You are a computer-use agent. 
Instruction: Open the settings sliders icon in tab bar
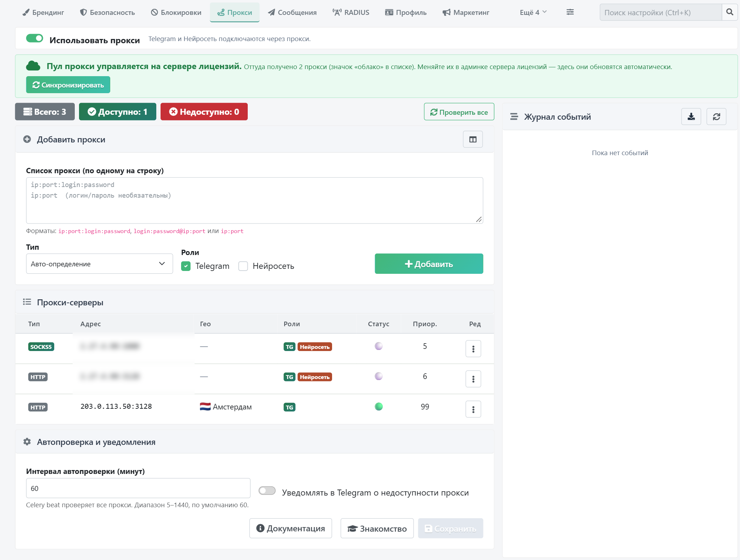coord(570,12)
